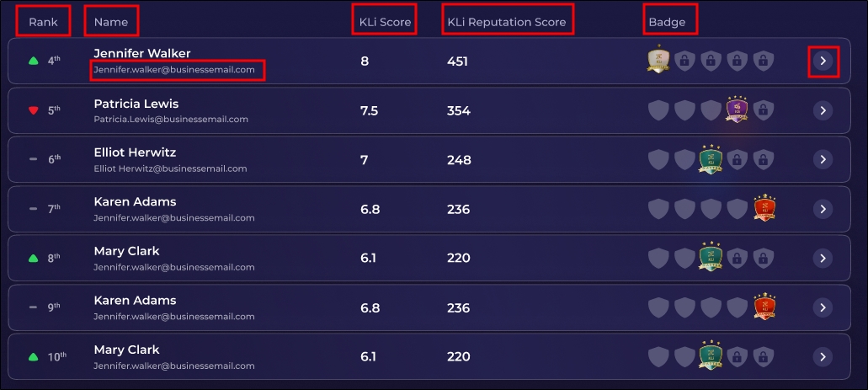
Task: Click Patricia Lewis's purple badge icon
Action: [737, 110]
